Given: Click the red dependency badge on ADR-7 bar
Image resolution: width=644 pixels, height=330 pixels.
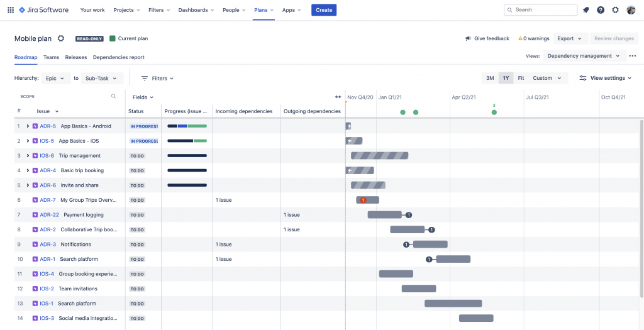Looking at the screenshot, I should [363, 200].
